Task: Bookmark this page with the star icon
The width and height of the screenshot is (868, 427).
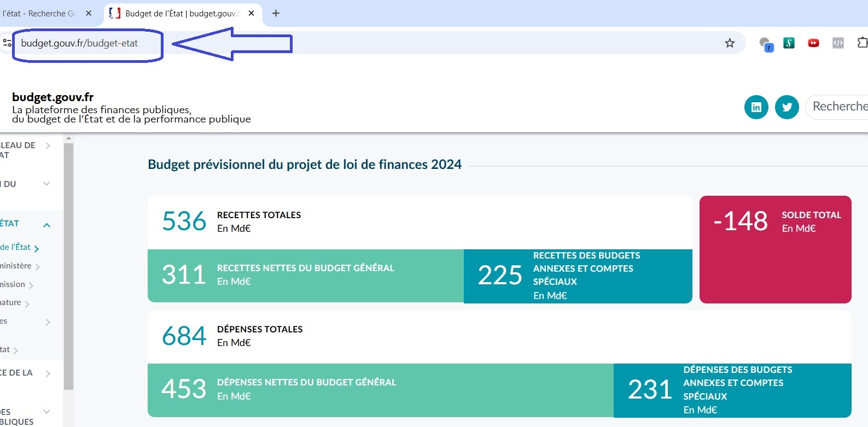Action: (x=730, y=43)
